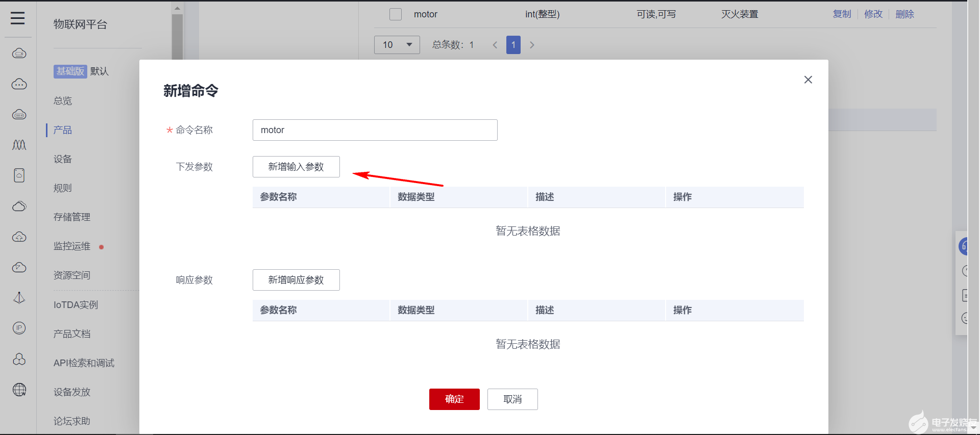Viewport: 980px width, 435px height.
Task: Open the hamburger menu icon
Action: click(18, 18)
